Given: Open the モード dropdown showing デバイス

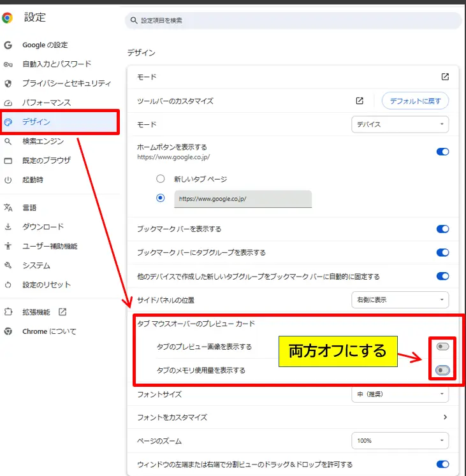Looking at the screenshot, I should coord(400,124).
